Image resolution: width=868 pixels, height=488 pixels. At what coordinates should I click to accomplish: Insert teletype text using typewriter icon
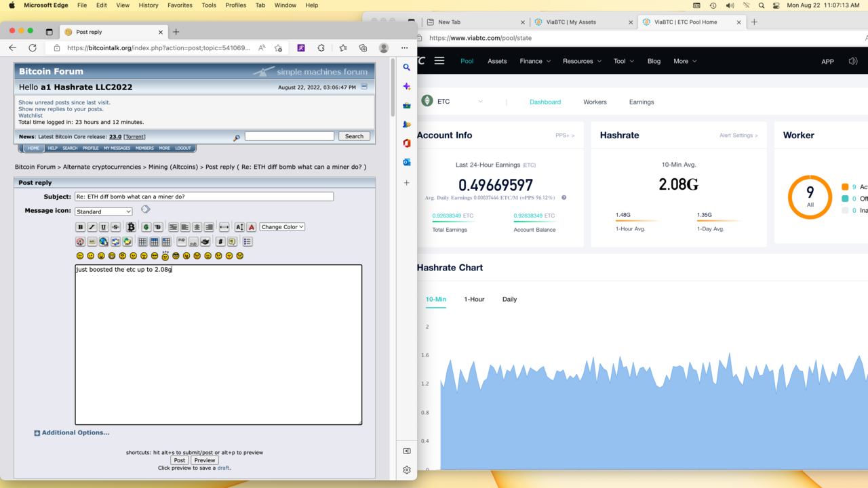tap(205, 242)
